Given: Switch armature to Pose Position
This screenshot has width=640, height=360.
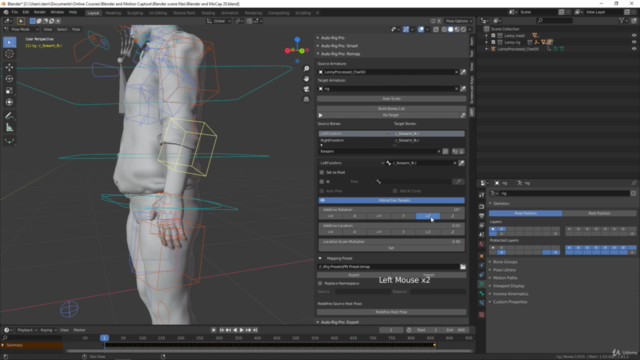Looking at the screenshot, I should (x=526, y=213).
